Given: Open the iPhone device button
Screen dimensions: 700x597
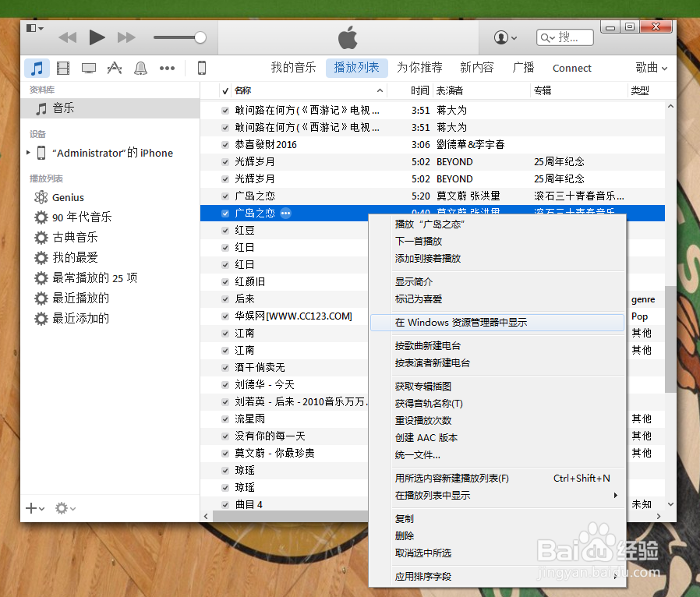Looking at the screenshot, I should (x=202, y=69).
